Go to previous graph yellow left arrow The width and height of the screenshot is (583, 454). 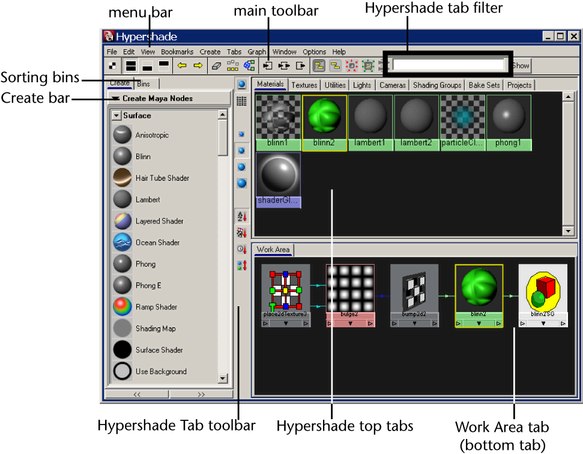coord(182,66)
